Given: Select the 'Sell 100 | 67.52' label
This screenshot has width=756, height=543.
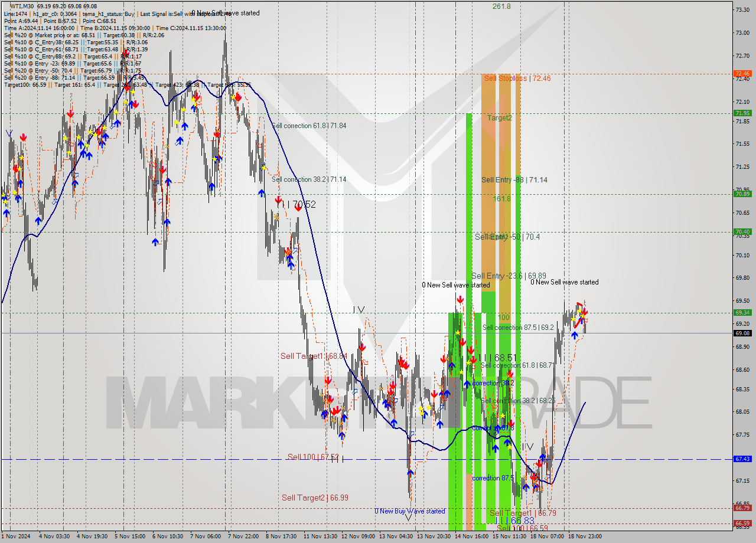Looking at the screenshot, I should pyautogui.click(x=313, y=457).
